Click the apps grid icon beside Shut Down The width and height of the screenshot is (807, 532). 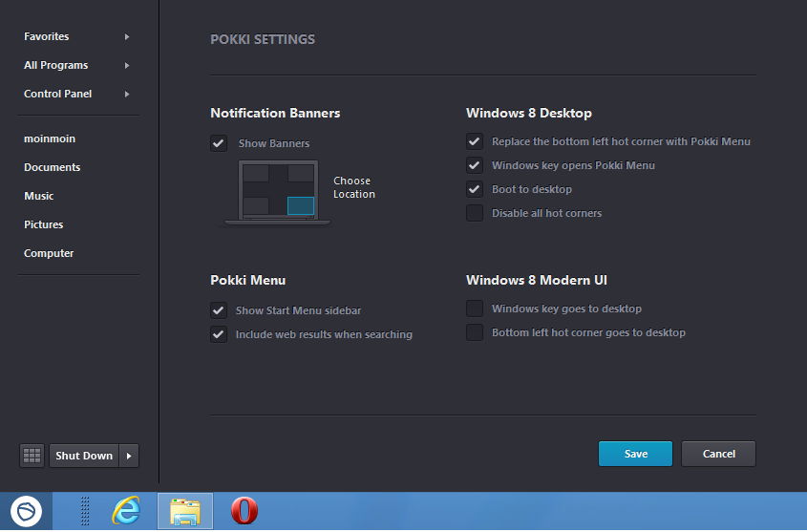point(32,456)
